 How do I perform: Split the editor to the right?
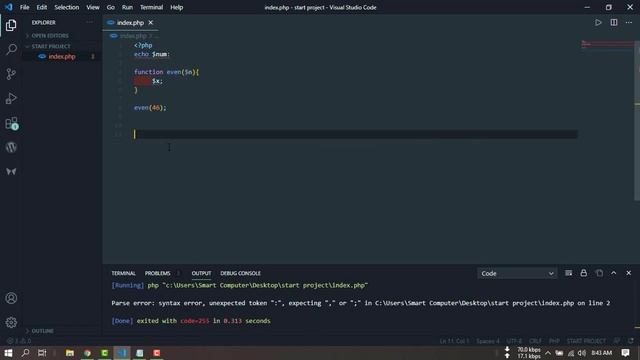click(613, 22)
